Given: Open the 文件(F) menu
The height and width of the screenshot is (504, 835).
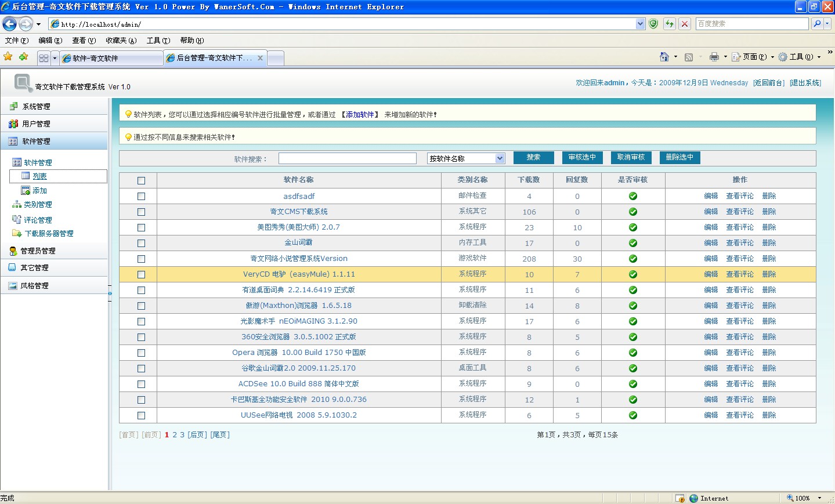Looking at the screenshot, I should (x=16, y=41).
